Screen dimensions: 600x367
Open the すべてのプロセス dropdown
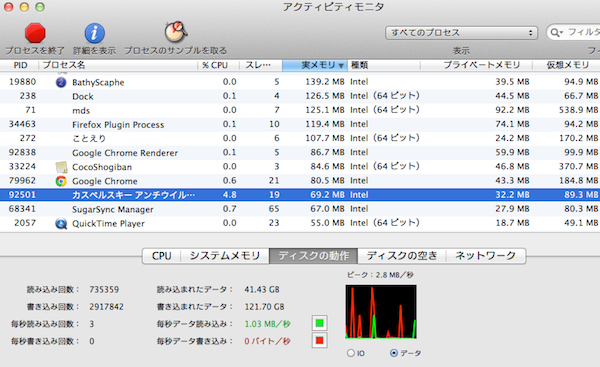461,33
